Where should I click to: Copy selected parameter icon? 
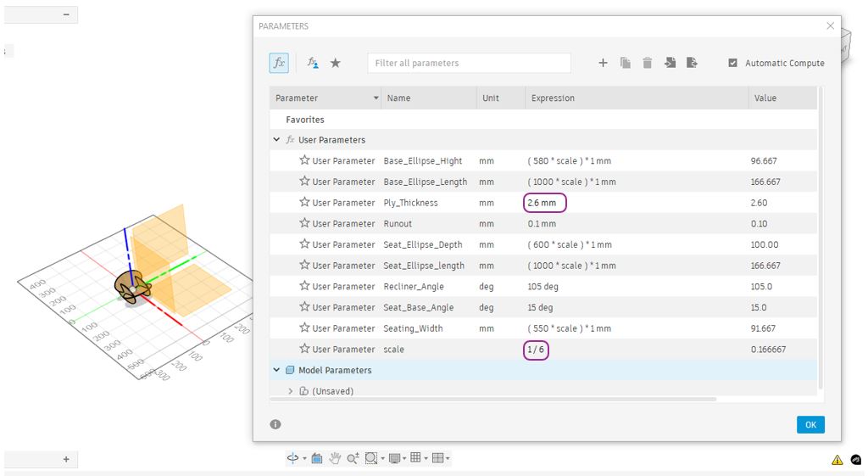(626, 63)
